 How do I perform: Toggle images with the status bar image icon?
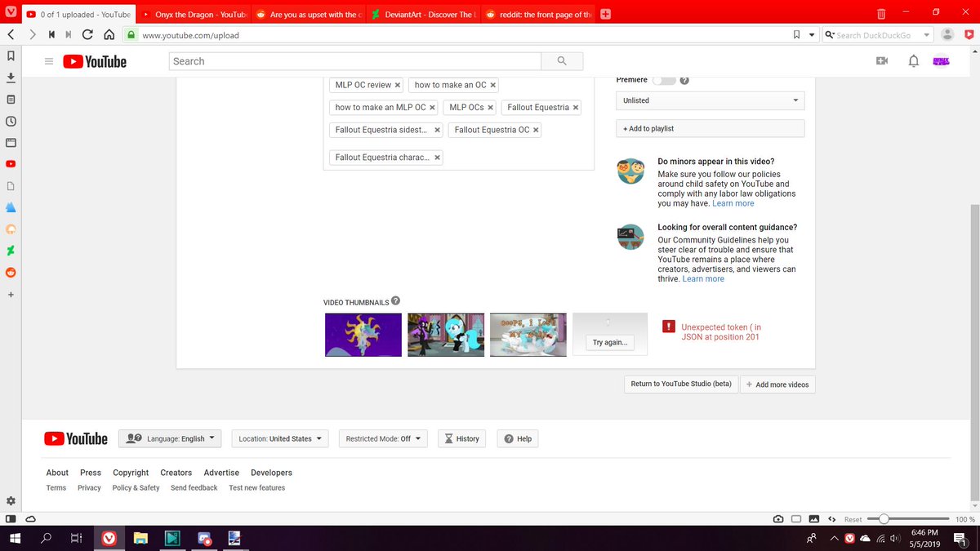pyautogui.click(x=814, y=519)
